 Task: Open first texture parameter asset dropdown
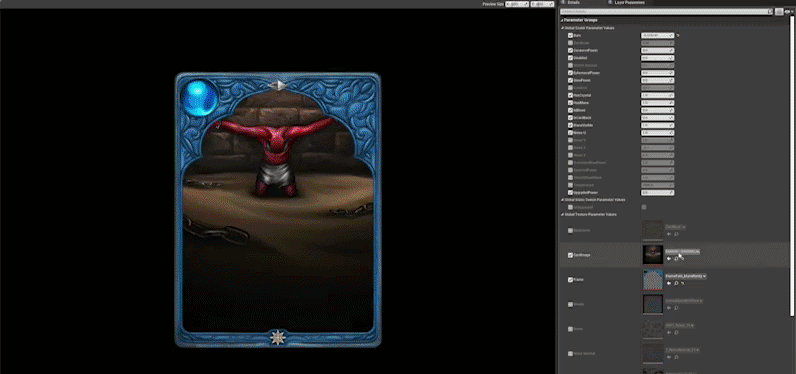click(x=675, y=227)
